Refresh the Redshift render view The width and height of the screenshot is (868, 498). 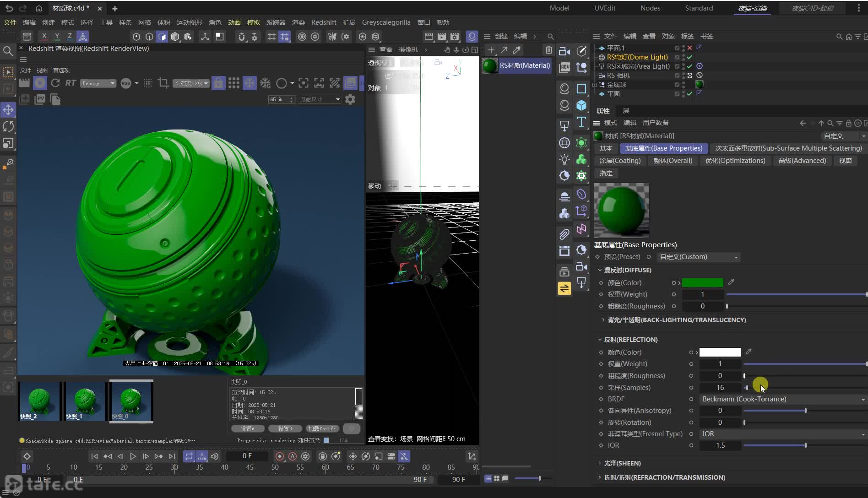[x=55, y=83]
